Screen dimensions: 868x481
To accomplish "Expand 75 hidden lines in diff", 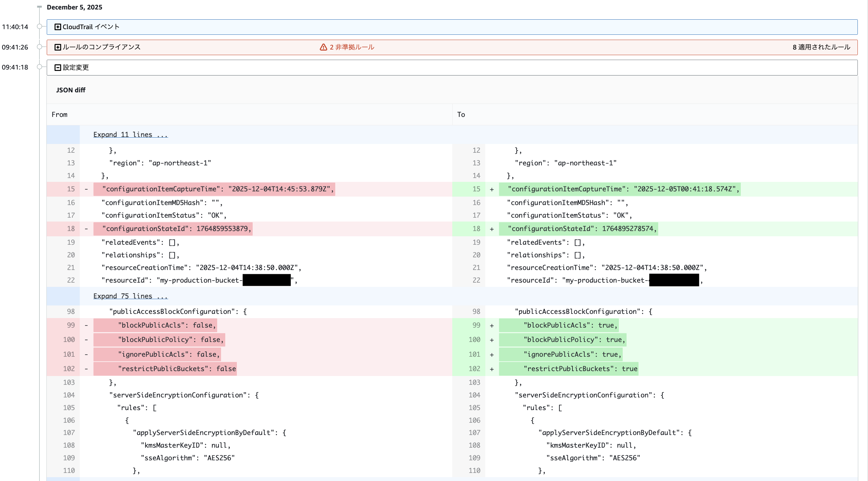I will click(130, 296).
